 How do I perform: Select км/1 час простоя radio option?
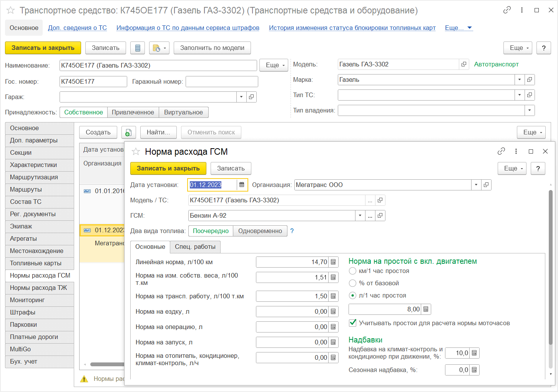pos(352,271)
